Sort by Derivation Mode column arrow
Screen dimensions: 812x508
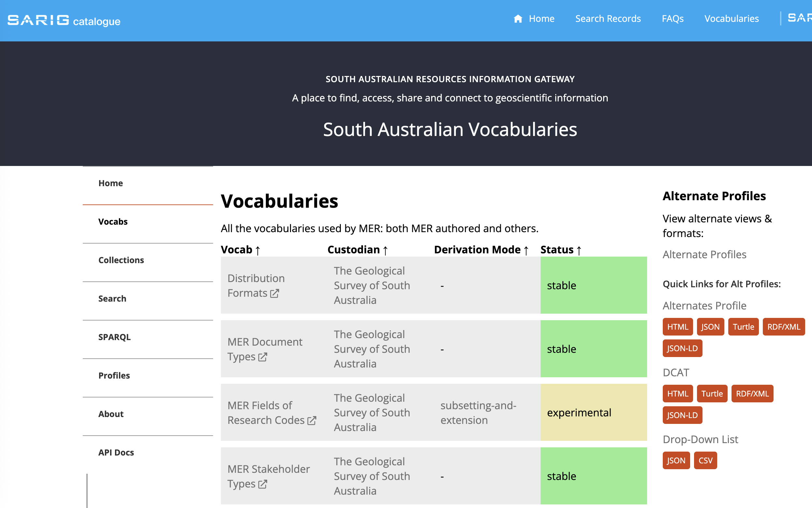pyautogui.click(x=526, y=250)
